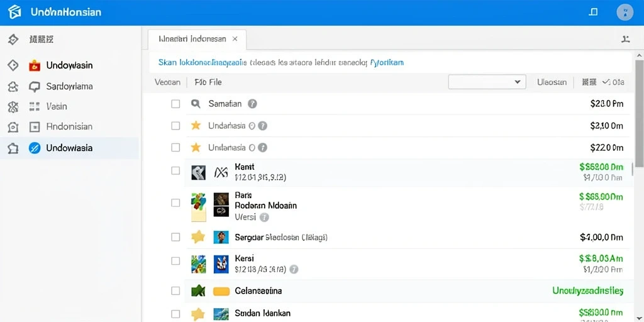
Task: Open Undowasin in the sidebar
Action: pyautogui.click(x=69, y=65)
